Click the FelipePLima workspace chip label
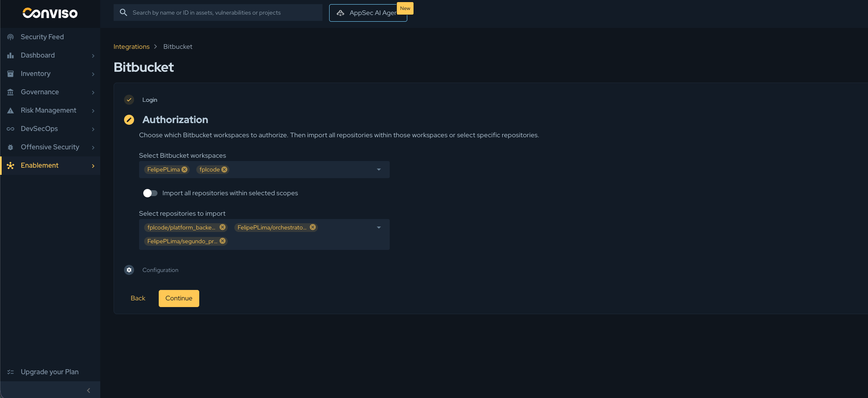Image resolution: width=868 pixels, height=398 pixels. click(163, 169)
